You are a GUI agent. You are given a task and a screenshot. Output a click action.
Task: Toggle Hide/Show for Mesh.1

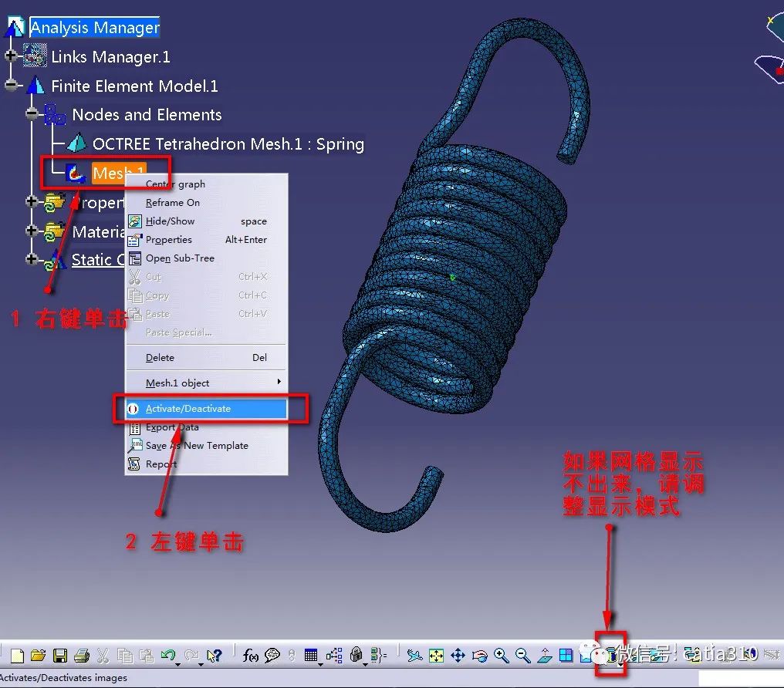[x=171, y=221]
